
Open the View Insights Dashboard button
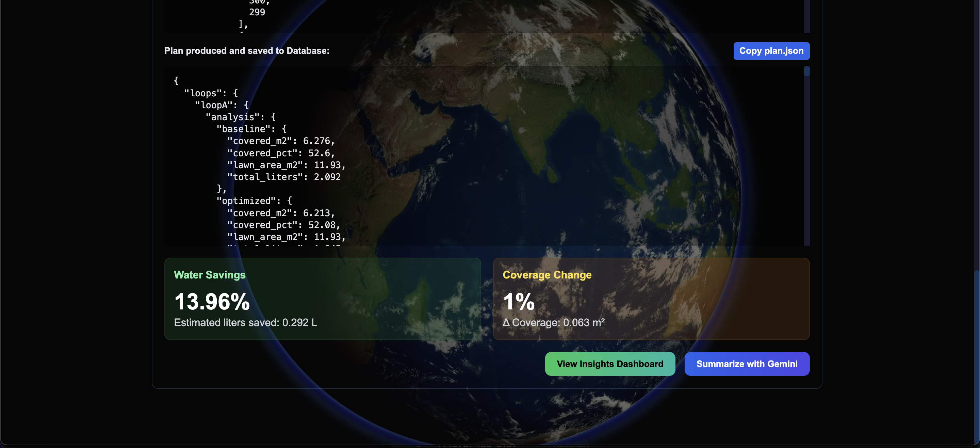(610, 364)
